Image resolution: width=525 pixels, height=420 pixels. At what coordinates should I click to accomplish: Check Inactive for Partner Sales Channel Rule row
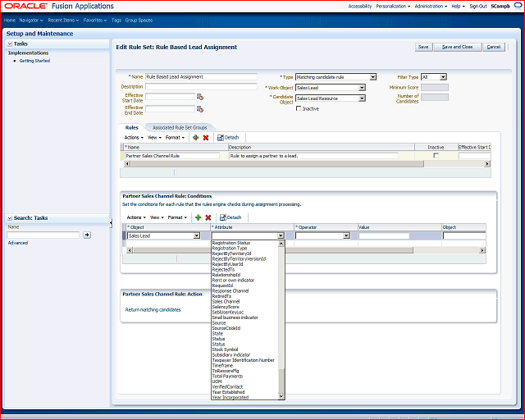436,156
